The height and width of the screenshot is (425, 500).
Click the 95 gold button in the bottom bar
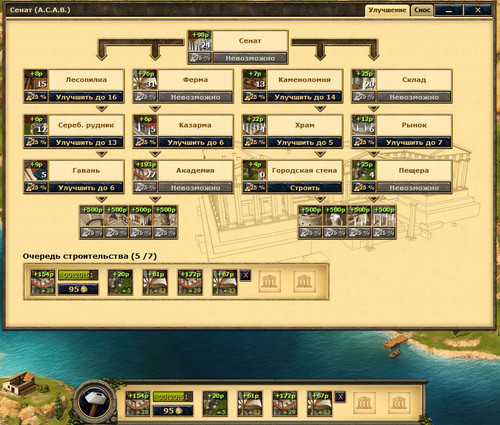click(173, 410)
